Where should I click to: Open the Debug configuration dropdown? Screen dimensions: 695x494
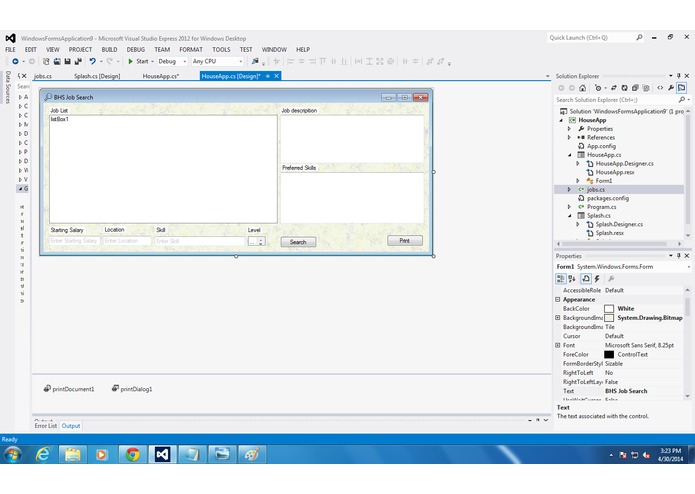pos(172,62)
